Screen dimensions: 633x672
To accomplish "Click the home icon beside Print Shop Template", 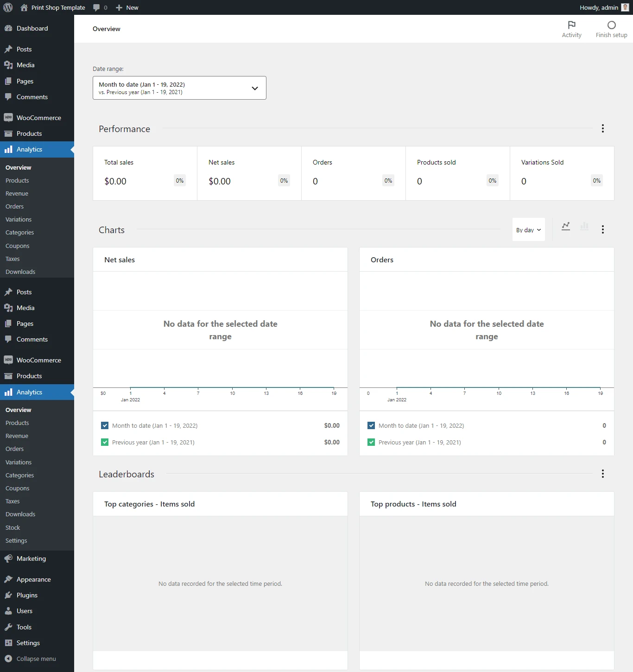I will [24, 7].
